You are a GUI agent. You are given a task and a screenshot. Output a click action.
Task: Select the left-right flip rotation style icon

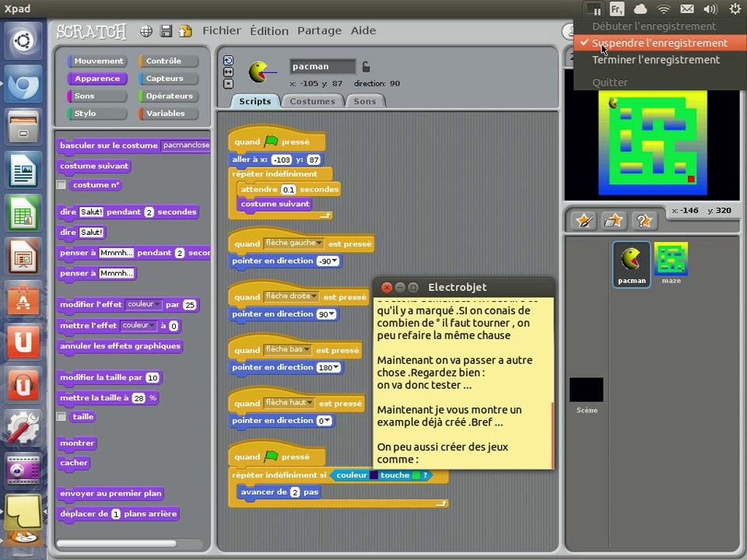(228, 72)
